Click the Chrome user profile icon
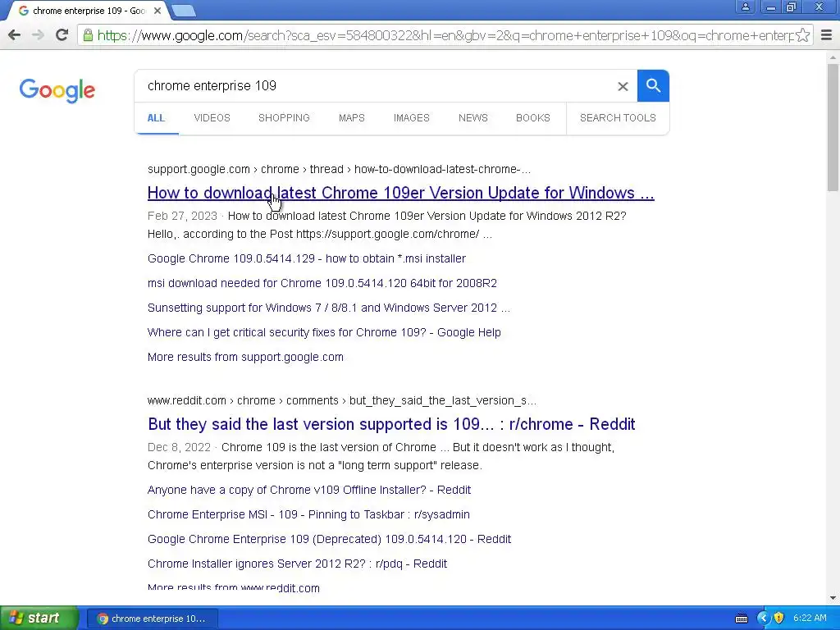The width and height of the screenshot is (840, 630). click(x=745, y=7)
